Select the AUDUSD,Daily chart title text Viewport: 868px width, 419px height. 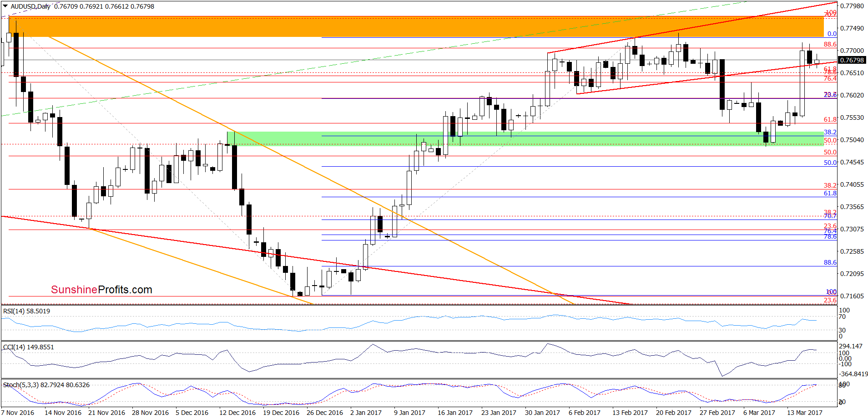click(30, 6)
